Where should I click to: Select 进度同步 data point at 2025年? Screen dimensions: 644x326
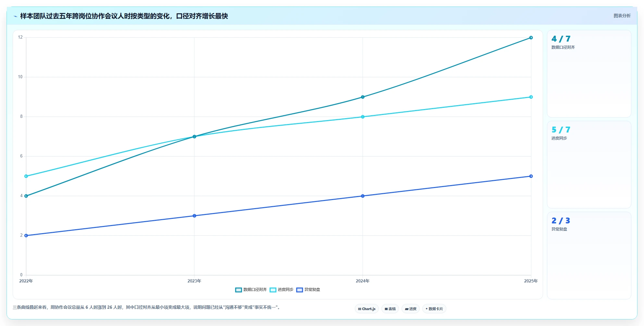tap(531, 97)
